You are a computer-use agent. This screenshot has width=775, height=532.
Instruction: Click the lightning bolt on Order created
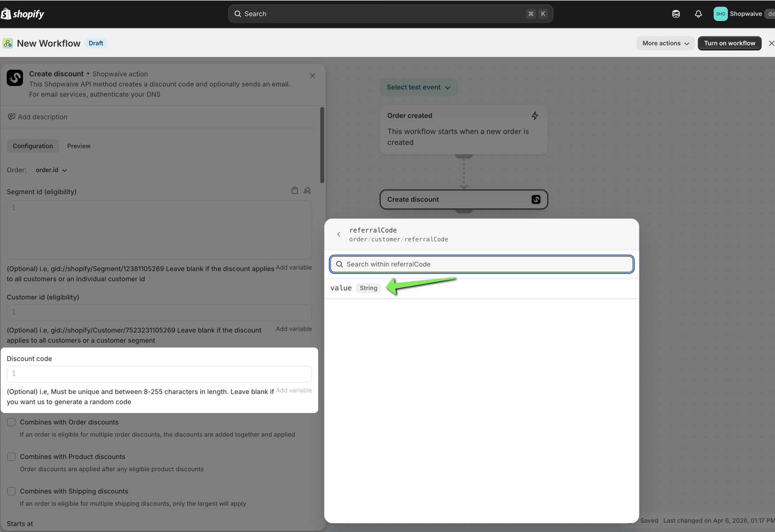pyautogui.click(x=535, y=116)
